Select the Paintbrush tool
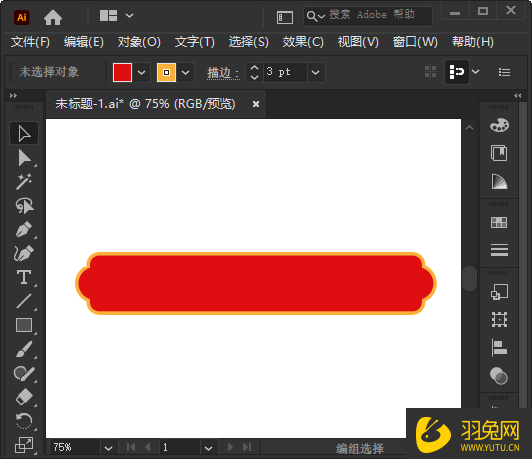The height and width of the screenshot is (459, 532). (x=24, y=349)
